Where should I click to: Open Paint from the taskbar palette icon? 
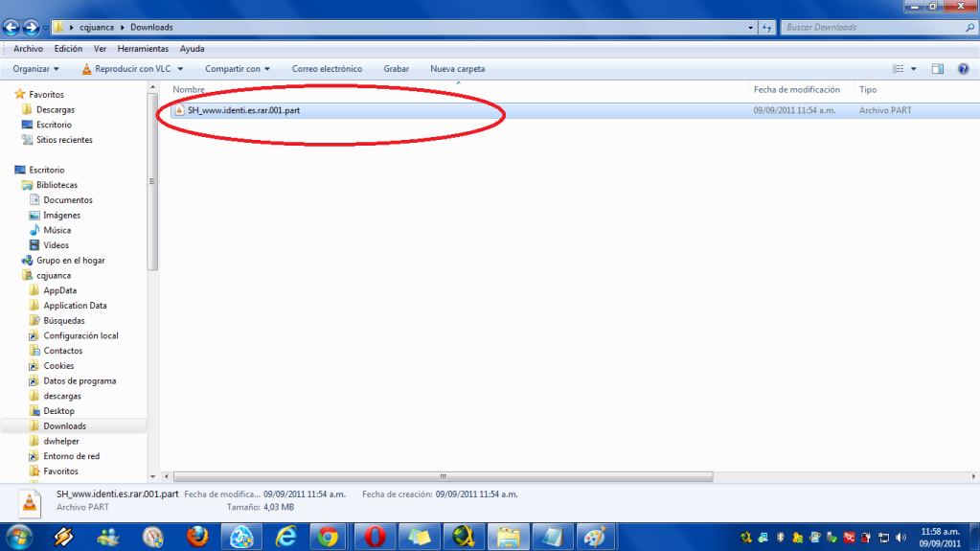click(x=595, y=538)
